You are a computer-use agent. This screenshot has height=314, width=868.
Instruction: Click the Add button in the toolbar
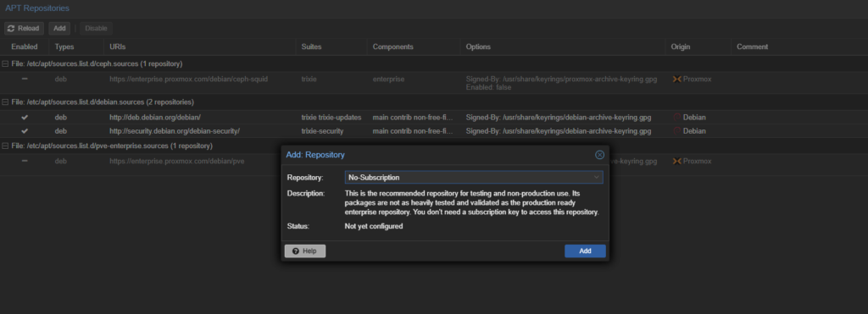(60, 28)
